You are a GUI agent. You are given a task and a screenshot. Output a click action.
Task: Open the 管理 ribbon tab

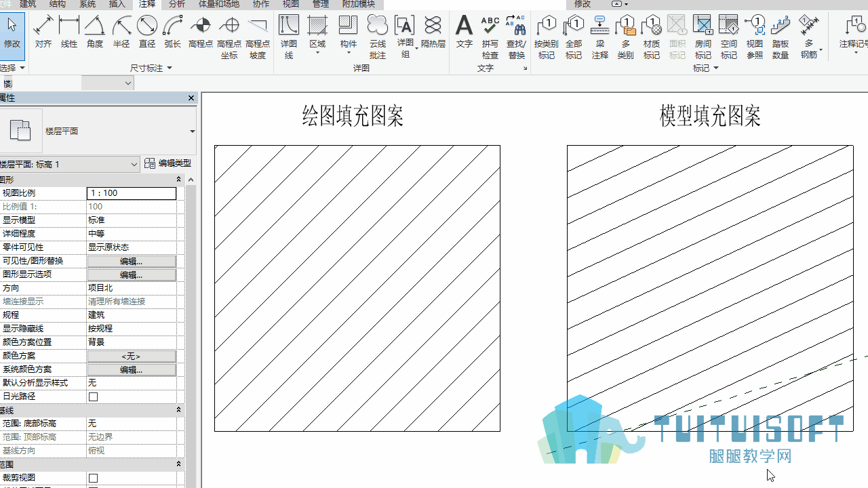pyautogui.click(x=321, y=4)
